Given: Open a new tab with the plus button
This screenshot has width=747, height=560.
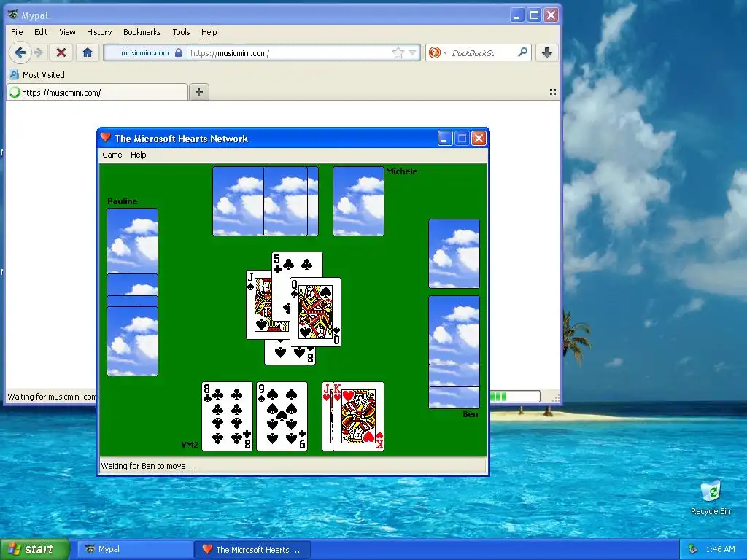Looking at the screenshot, I should pyautogui.click(x=199, y=92).
